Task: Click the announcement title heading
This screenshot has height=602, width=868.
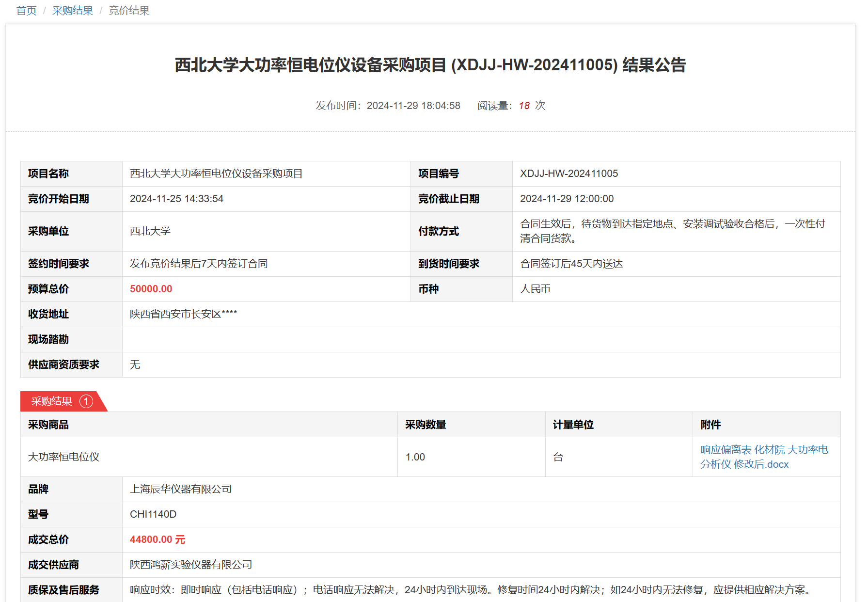Action: coord(430,65)
